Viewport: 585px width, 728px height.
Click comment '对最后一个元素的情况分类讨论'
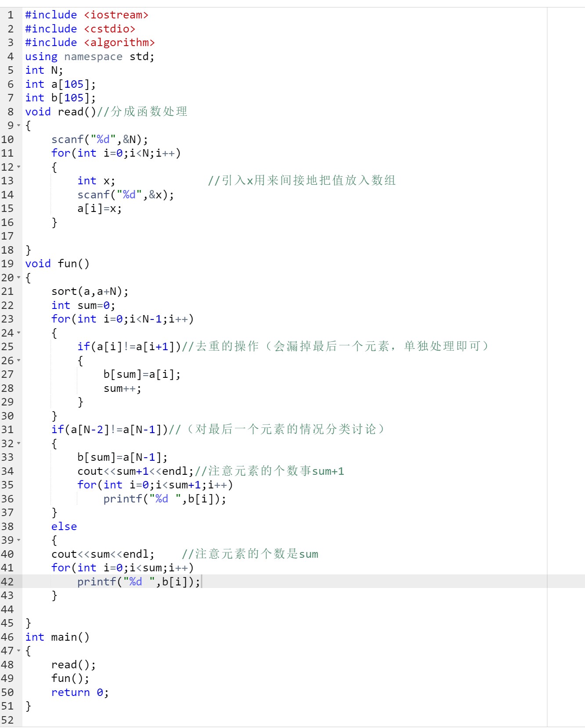pyautogui.click(x=285, y=430)
